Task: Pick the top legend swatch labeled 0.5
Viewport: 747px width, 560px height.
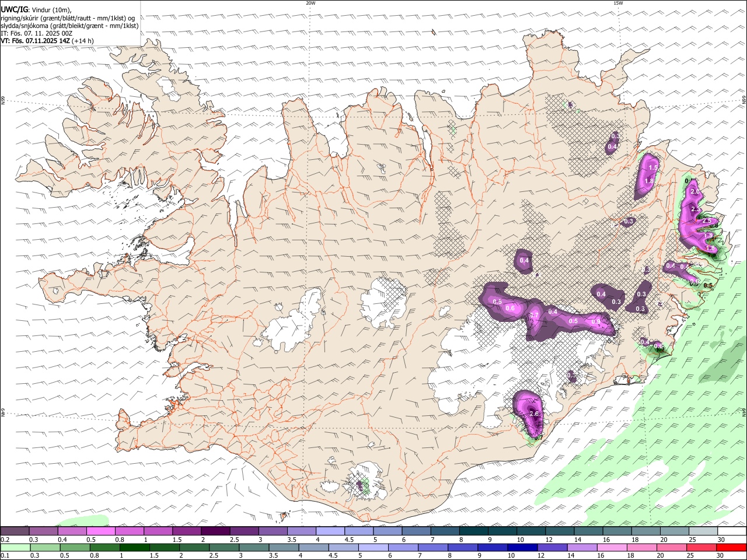Action: (x=100, y=531)
